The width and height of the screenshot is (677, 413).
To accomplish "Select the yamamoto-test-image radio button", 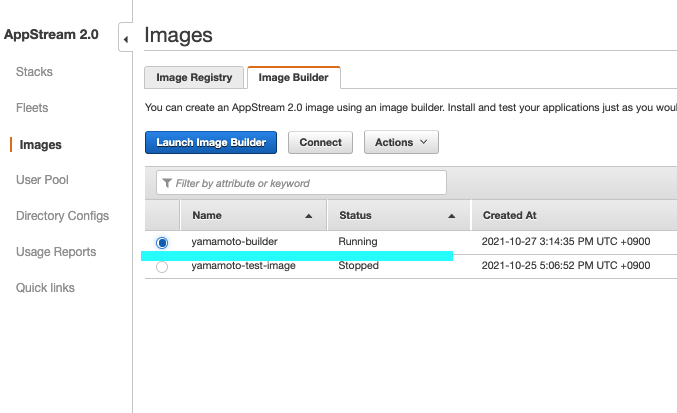I will (x=162, y=267).
